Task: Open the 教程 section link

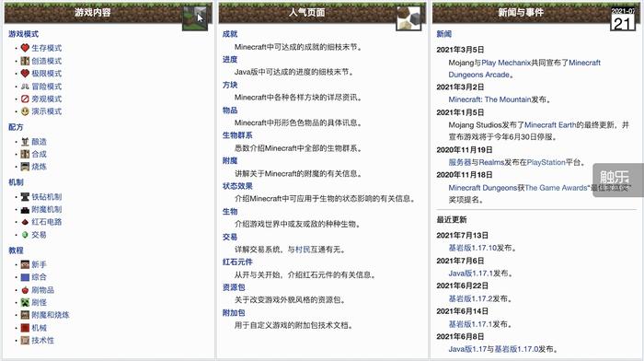Action: tap(16, 250)
